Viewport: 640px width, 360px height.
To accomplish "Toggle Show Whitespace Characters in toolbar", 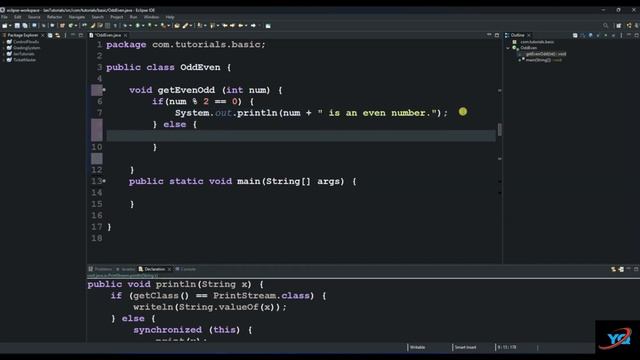I will [x=115, y=25].
